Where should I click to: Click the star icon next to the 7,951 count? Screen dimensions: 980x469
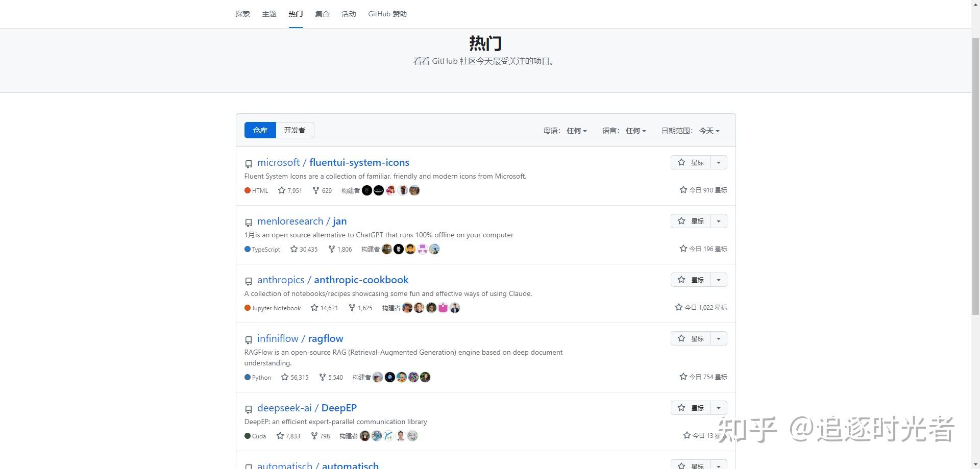pyautogui.click(x=282, y=190)
